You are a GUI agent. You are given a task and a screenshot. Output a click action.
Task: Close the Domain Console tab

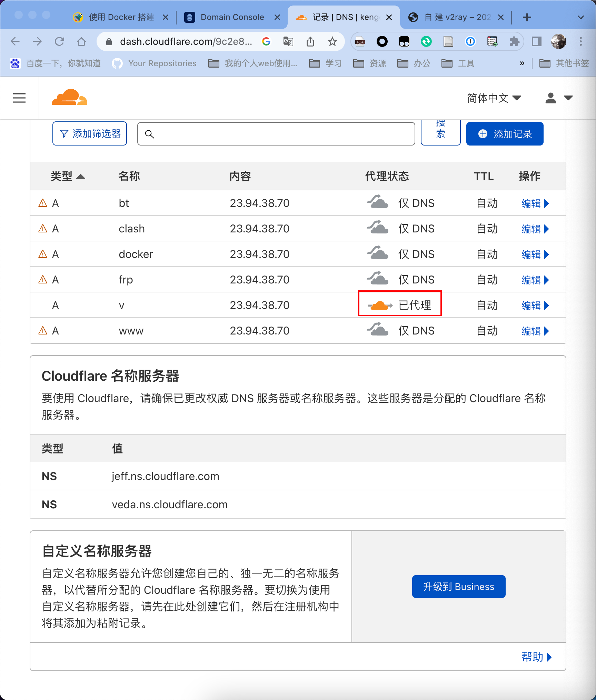click(277, 17)
